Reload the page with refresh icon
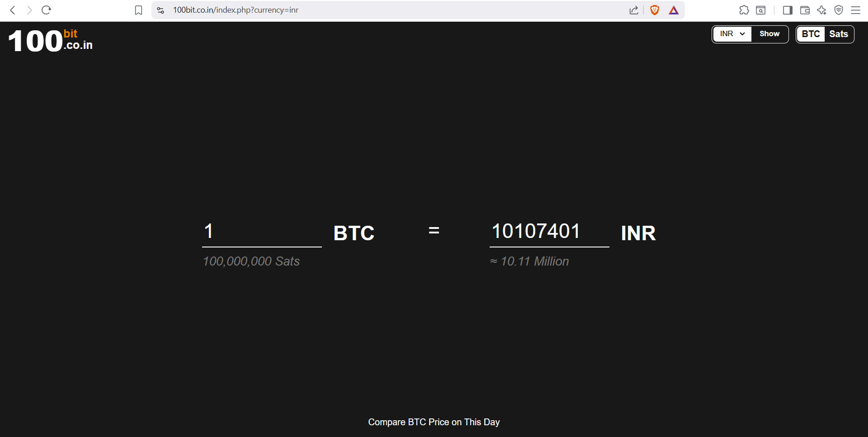Viewport: 868px width, 437px height. pyautogui.click(x=46, y=10)
